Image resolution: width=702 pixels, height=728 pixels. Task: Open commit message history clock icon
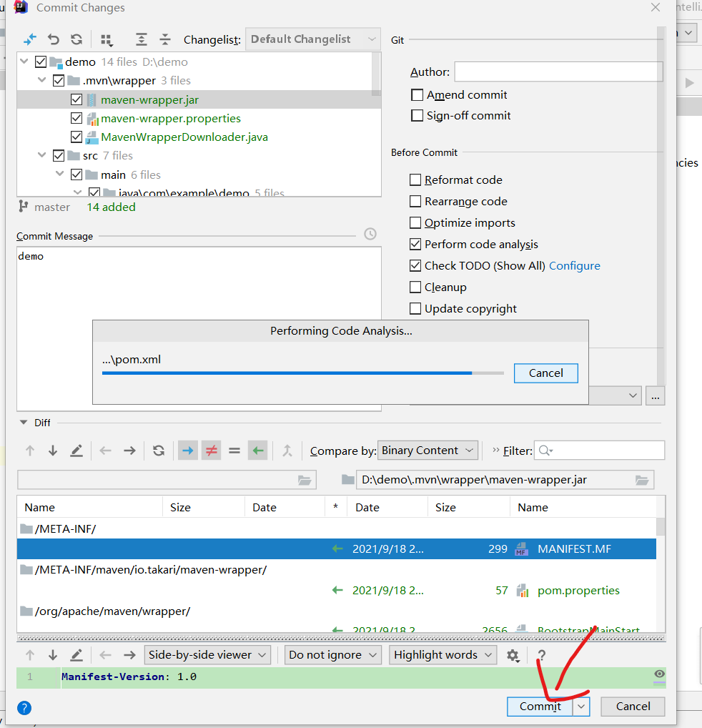point(370,234)
